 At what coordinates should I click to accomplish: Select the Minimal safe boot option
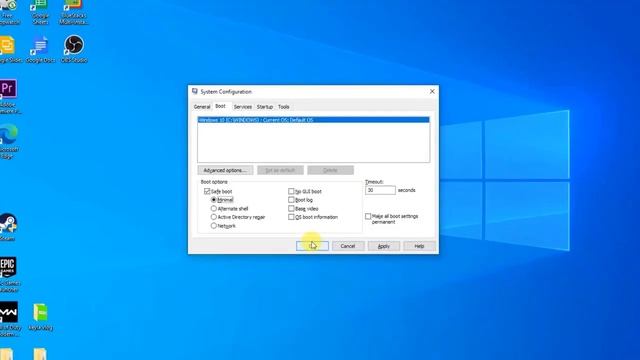(213, 200)
